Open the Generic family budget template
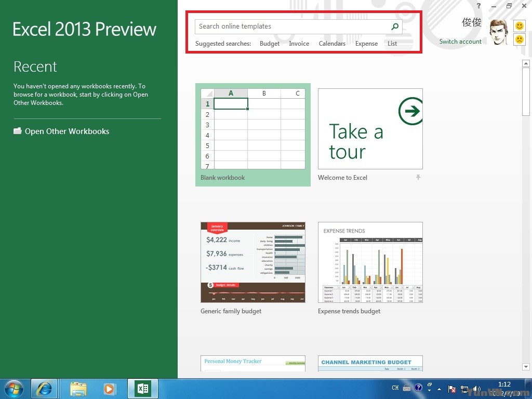The width and height of the screenshot is (532, 399). (253, 262)
